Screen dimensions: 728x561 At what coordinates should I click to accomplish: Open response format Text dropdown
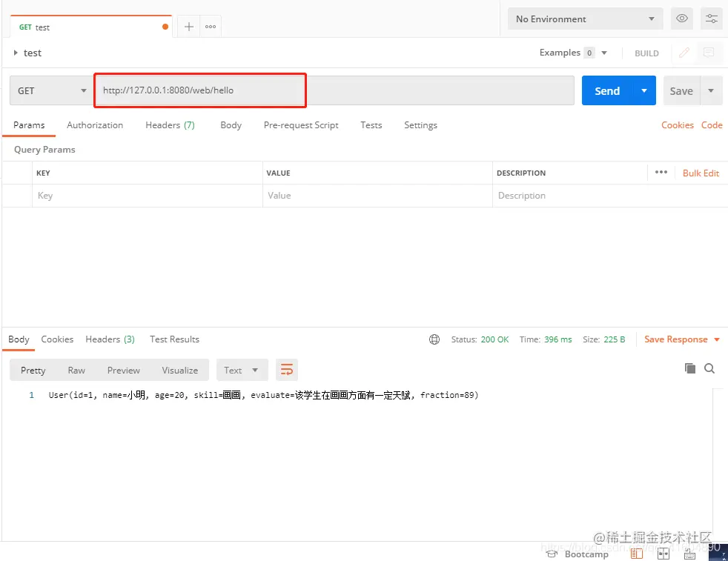[242, 370]
